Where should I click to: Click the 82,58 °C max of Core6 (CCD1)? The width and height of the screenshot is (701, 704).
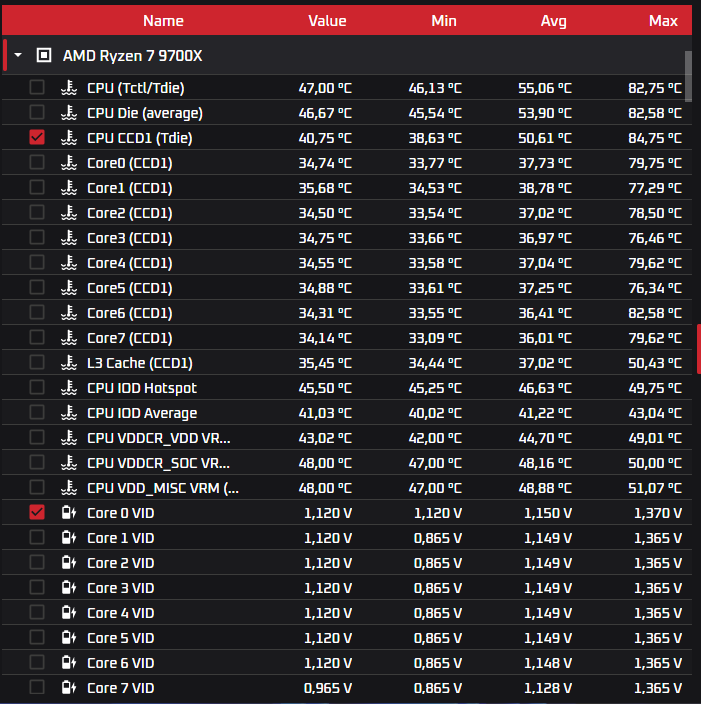coord(655,313)
